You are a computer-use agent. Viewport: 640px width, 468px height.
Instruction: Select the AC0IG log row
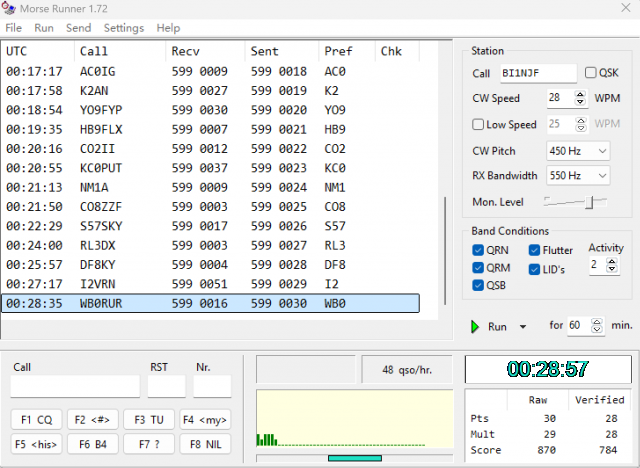click(211, 71)
